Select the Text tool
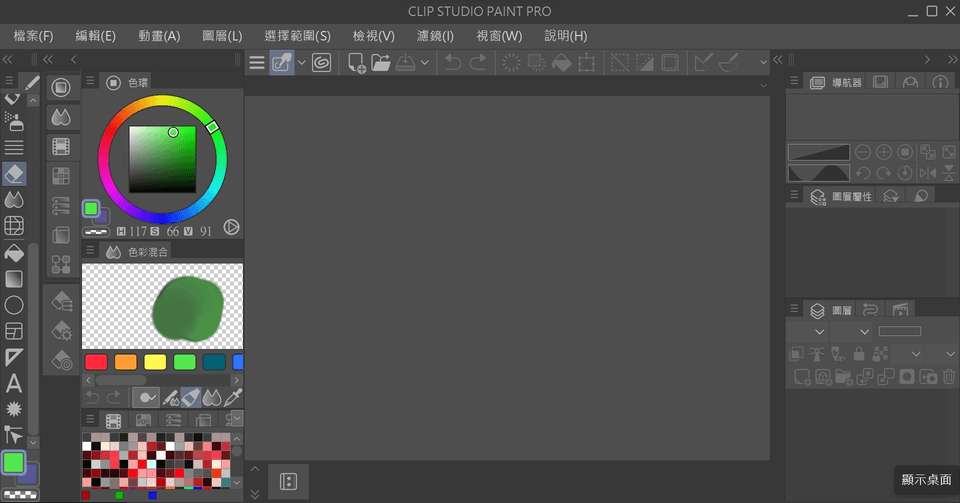Image resolution: width=960 pixels, height=503 pixels. coord(14,384)
